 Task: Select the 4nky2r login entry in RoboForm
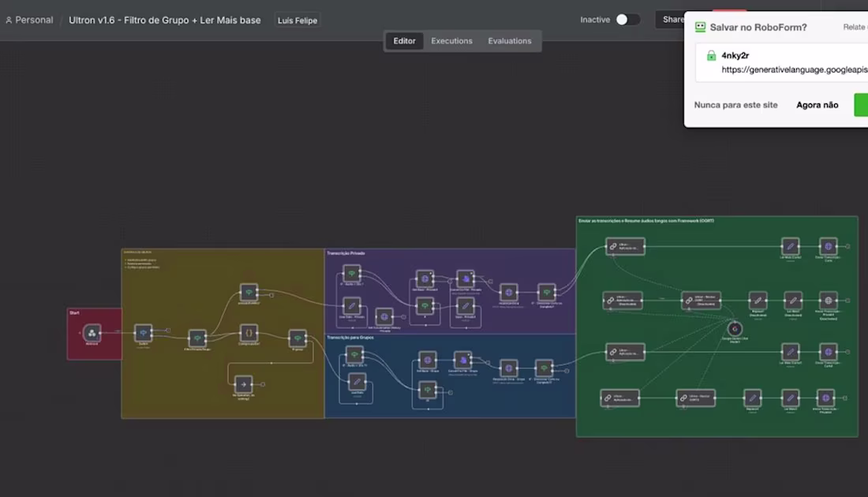click(x=782, y=62)
